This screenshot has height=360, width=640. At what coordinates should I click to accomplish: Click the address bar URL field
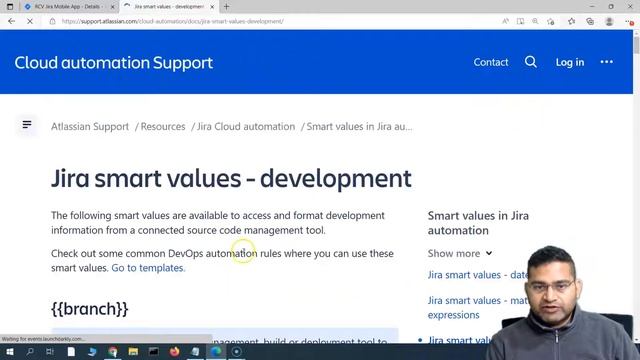tap(173, 21)
